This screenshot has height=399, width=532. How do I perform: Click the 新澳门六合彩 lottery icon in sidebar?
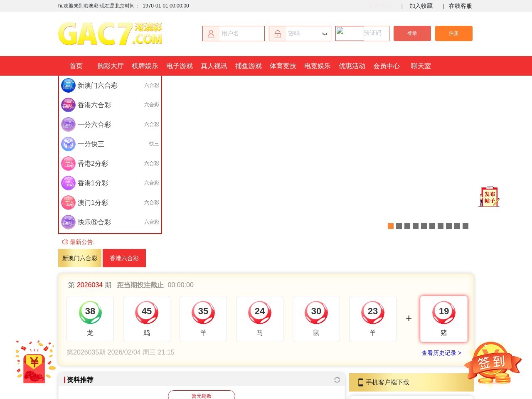click(x=68, y=85)
